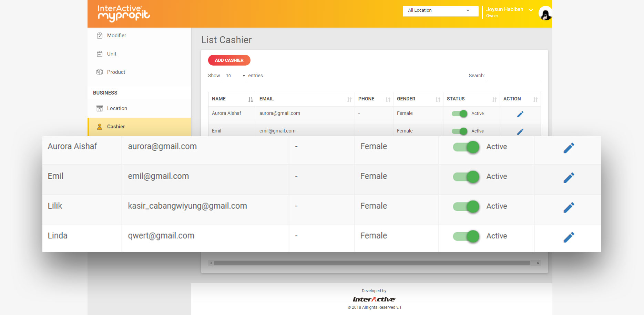Click the horizontal table scrollbar
The width and height of the screenshot is (644, 315).
pyautogui.click(x=372, y=263)
